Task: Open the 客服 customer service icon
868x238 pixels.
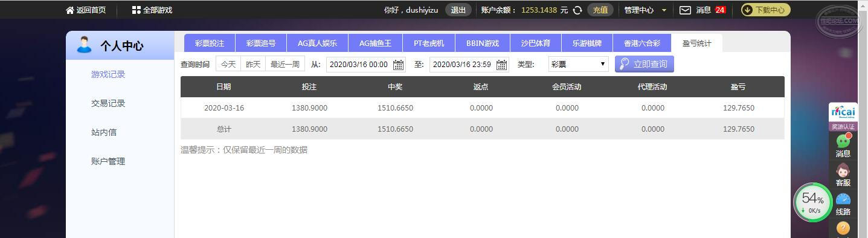Action: (843, 170)
